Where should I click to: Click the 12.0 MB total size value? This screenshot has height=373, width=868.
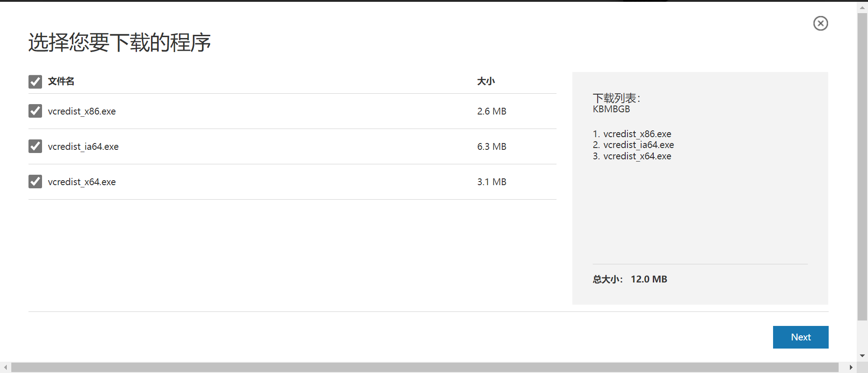coord(649,279)
